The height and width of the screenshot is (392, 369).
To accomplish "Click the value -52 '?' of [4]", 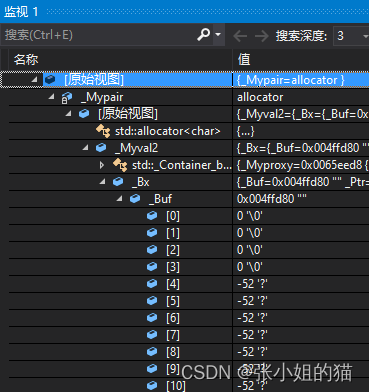I will coord(252,284).
